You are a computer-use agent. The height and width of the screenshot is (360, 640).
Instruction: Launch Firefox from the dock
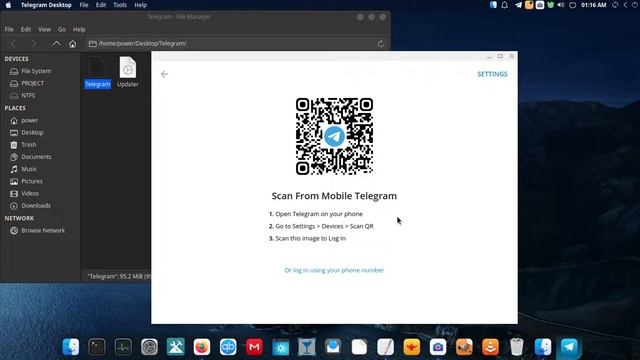coord(202,347)
